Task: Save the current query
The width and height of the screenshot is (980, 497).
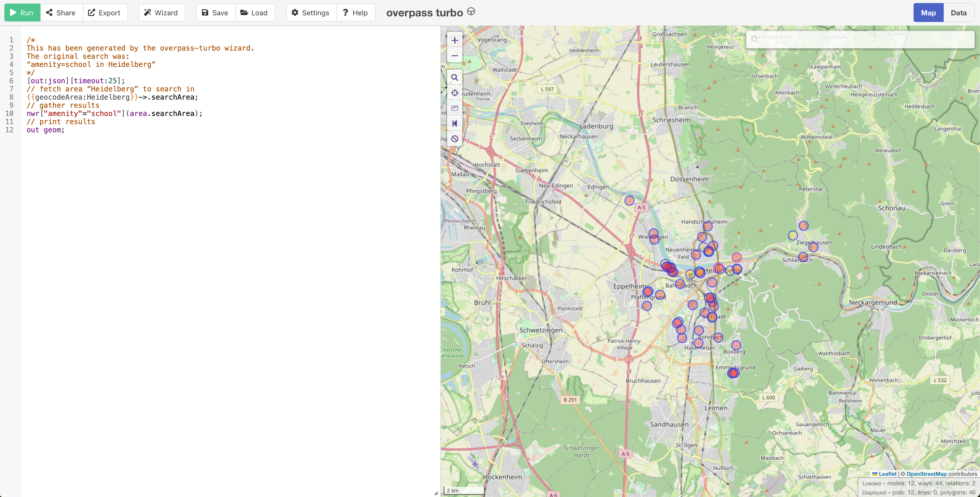Action: click(215, 13)
